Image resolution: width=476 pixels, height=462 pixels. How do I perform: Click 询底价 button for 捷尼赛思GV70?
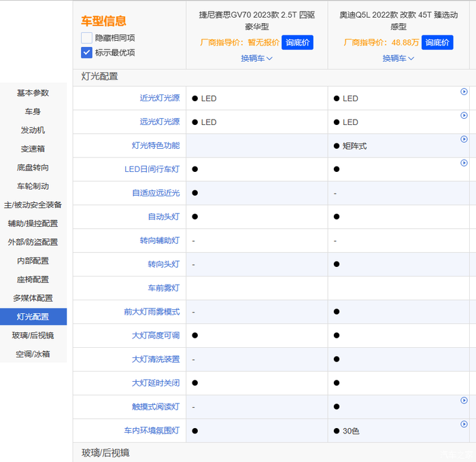point(297,42)
